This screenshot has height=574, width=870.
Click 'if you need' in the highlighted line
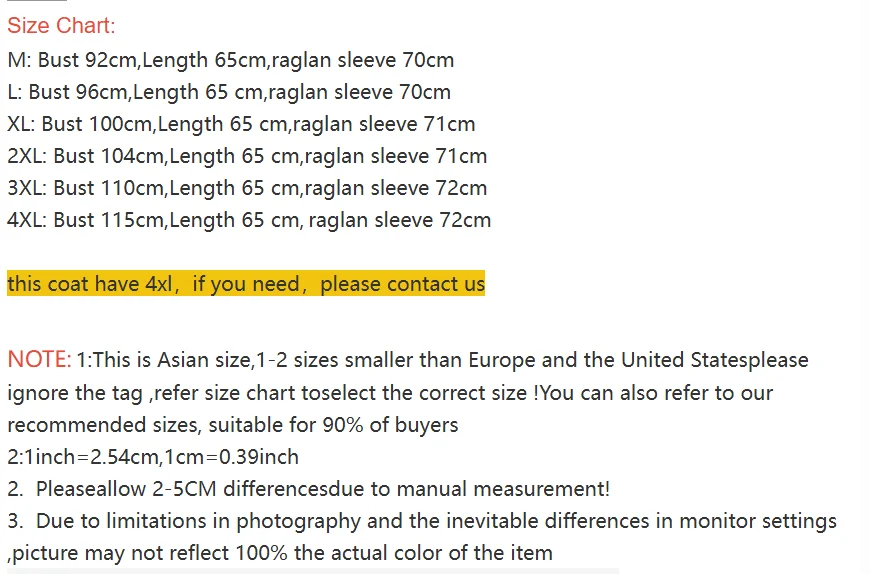[x=246, y=284]
